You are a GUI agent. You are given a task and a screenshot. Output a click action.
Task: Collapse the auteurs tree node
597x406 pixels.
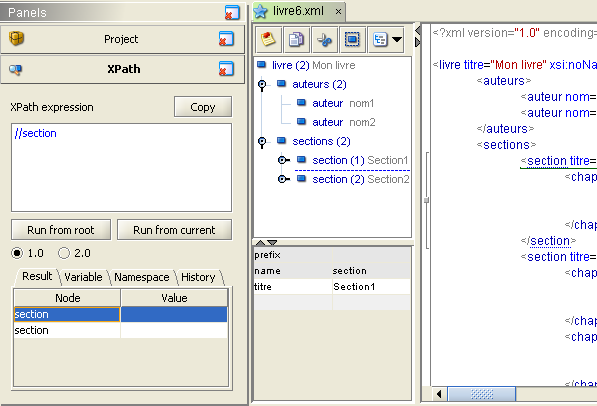coord(262,85)
